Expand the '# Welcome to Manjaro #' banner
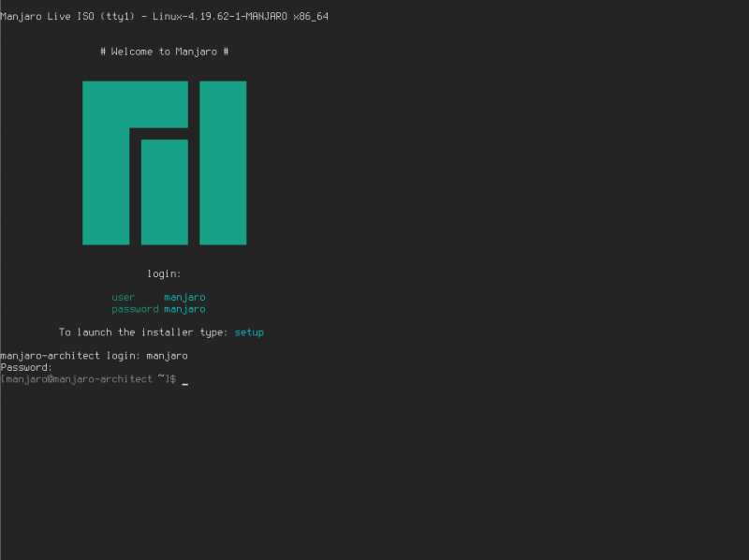This screenshot has height=560, width=749. (164, 52)
